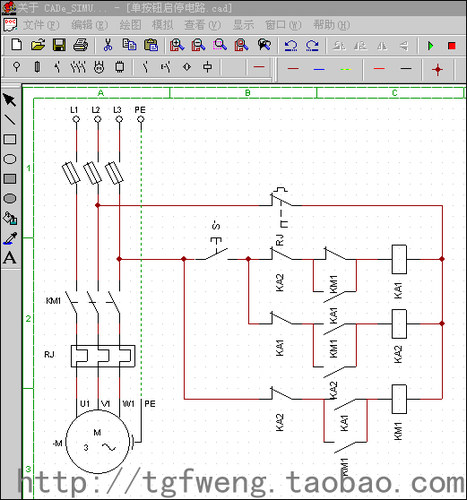Start simulation with green play button
The height and width of the screenshot is (500, 467).
point(430,46)
